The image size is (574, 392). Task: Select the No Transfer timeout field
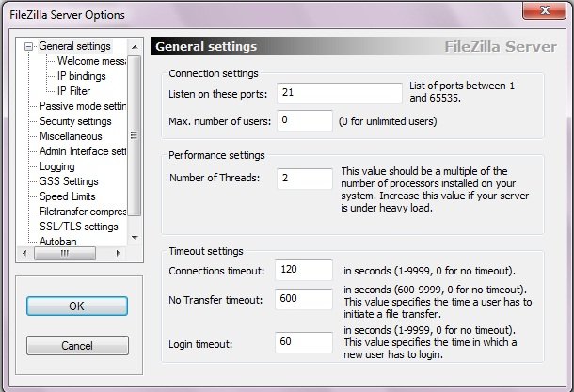(305, 300)
